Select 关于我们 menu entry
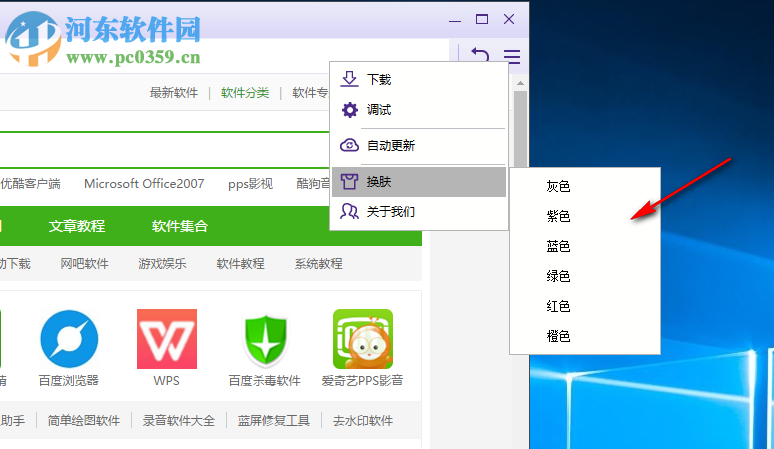Image resolution: width=774 pixels, height=449 pixels. [x=419, y=212]
